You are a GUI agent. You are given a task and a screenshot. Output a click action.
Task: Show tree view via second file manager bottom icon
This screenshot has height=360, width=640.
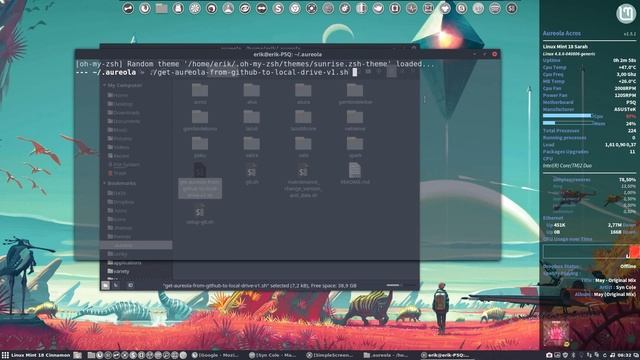click(x=116, y=285)
